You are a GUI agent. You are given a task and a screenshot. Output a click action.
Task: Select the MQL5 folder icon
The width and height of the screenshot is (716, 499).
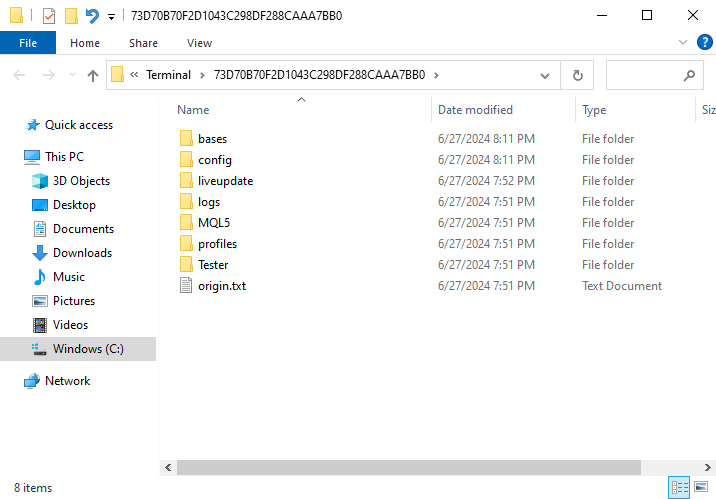[x=186, y=222]
